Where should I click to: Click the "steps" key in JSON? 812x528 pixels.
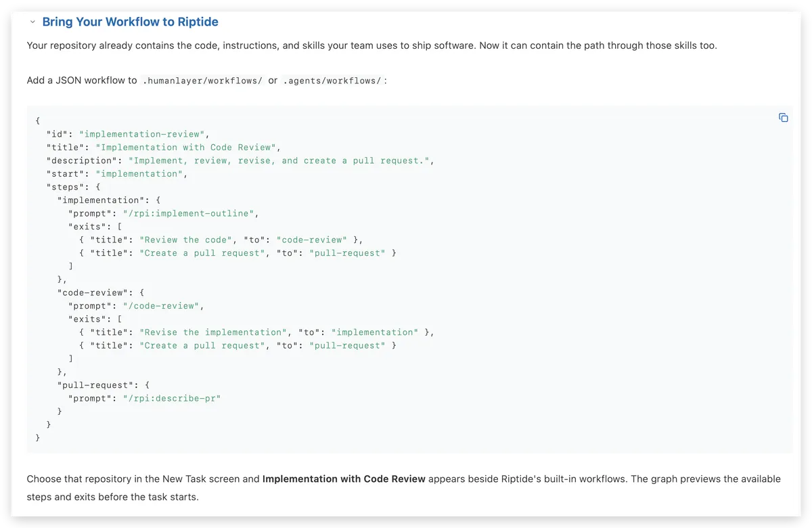[x=65, y=187]
